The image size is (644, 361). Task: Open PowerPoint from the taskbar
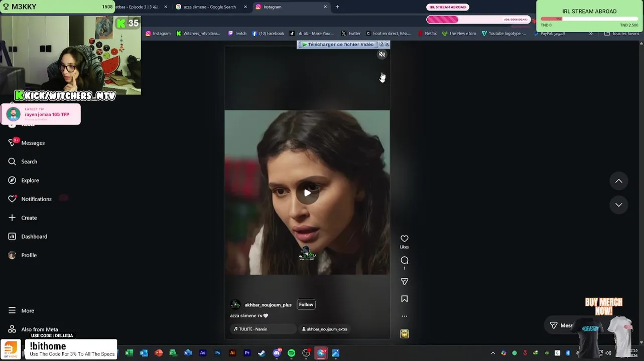pos(159,353)
